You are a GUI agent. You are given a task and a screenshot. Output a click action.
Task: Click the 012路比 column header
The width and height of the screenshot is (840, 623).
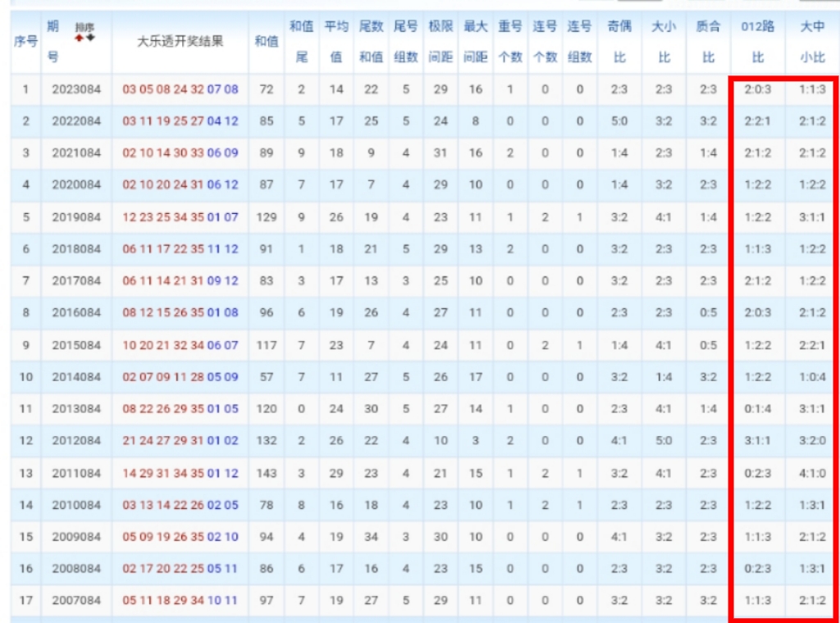pyautogui.click(x=757, y=42)
